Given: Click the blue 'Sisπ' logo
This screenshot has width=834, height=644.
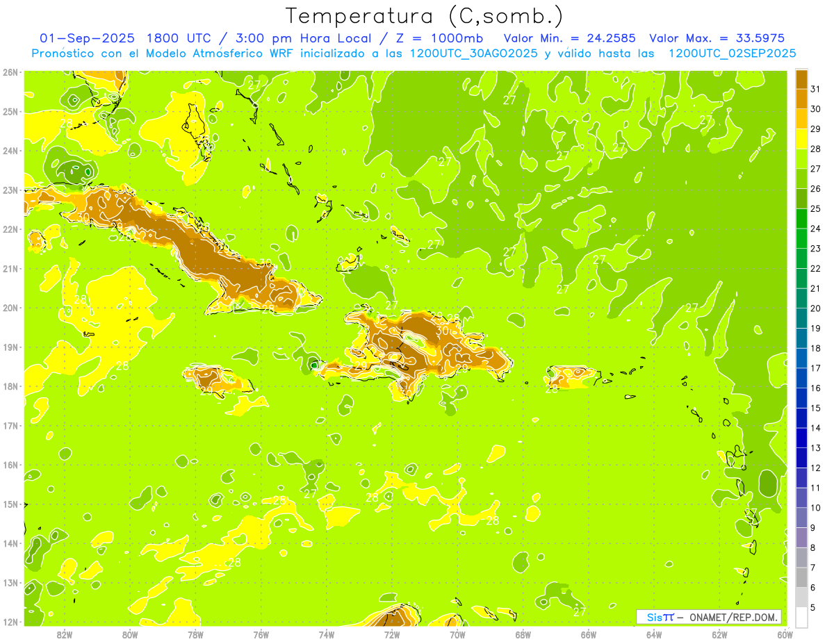Looking at the screenshot, I should (660, 617).
